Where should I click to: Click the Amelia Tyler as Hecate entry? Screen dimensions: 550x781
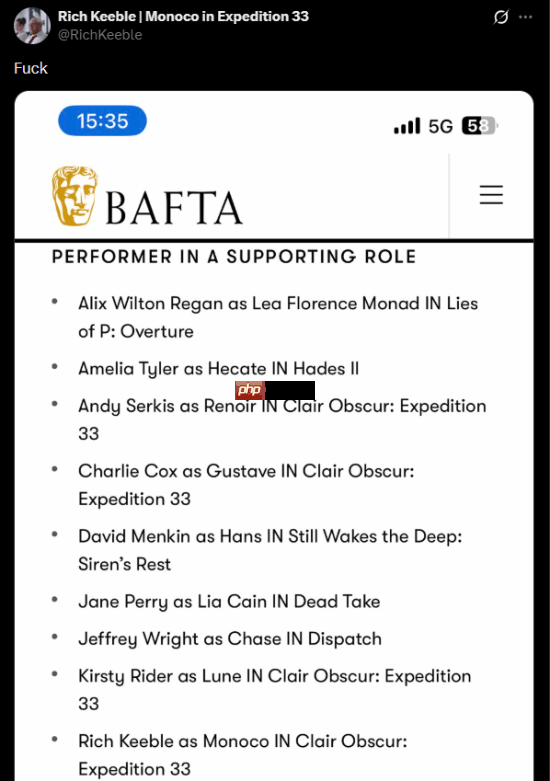pyautogui.click(x=218, y=369)
